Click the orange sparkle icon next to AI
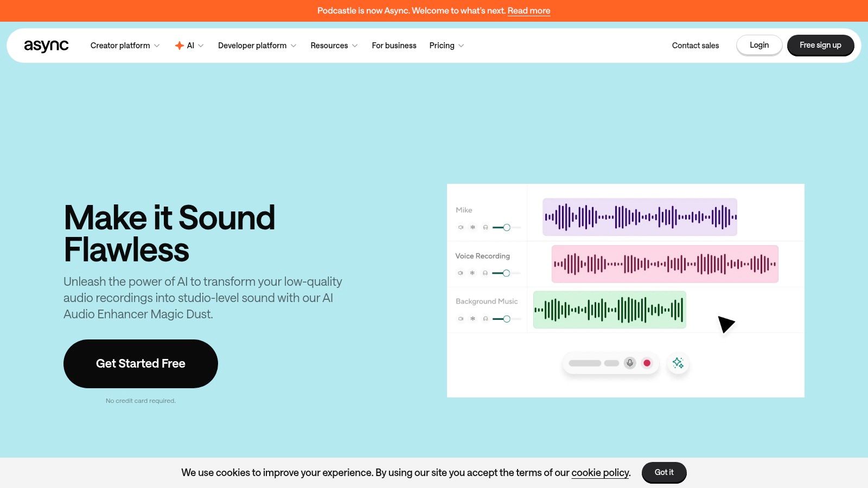868x488 pixels. point(179,46)
